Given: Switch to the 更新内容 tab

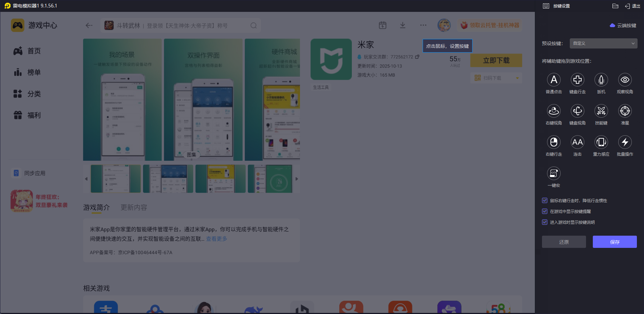Looking at the screenshot, I should tap(134, 208).
